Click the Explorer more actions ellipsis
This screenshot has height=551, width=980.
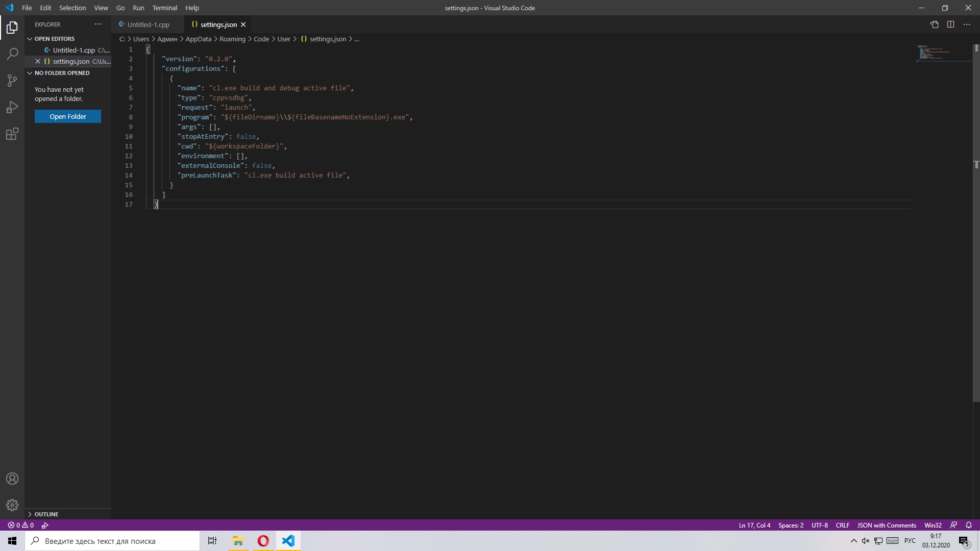pyautogui.click(x=98, y=24)
